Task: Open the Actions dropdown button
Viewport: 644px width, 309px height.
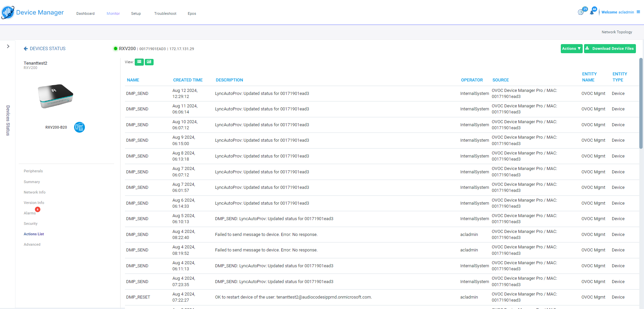Action: [x=571, y=49]
